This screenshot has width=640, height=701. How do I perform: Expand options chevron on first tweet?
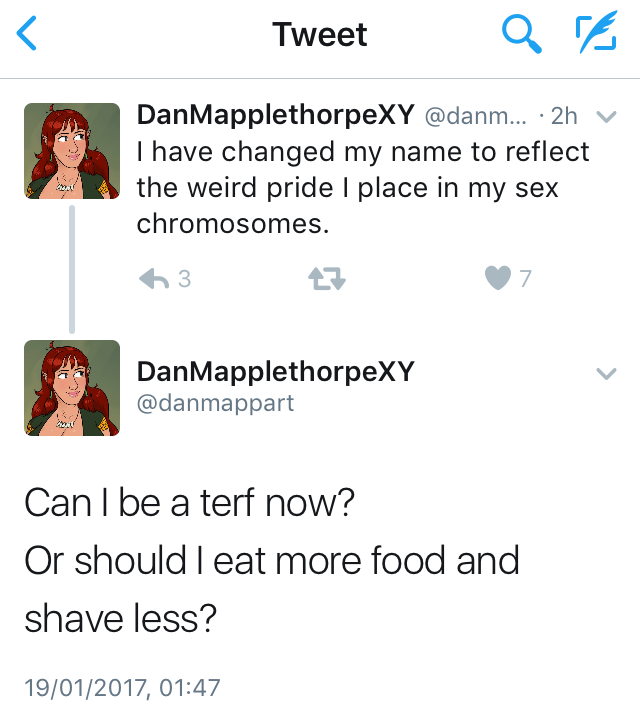(605, 117)
